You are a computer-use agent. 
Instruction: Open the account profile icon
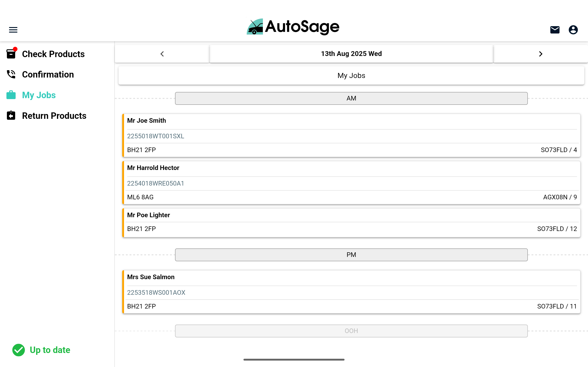coord(573,29)
